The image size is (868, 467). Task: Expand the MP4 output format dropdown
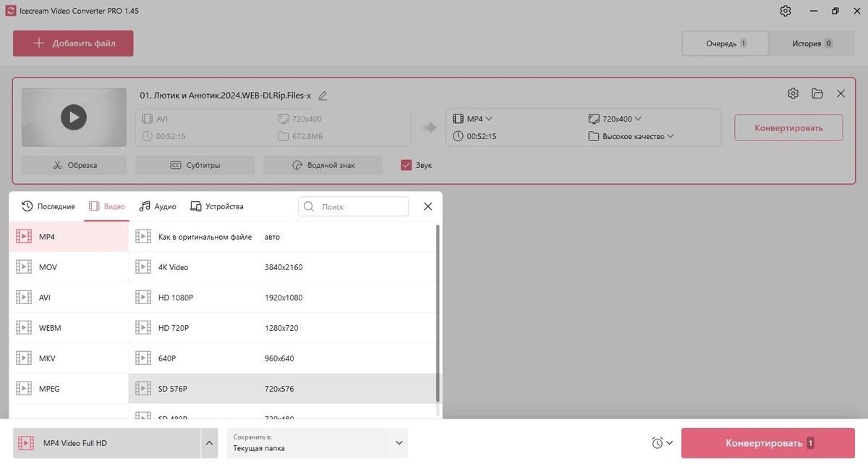point(473,119)
